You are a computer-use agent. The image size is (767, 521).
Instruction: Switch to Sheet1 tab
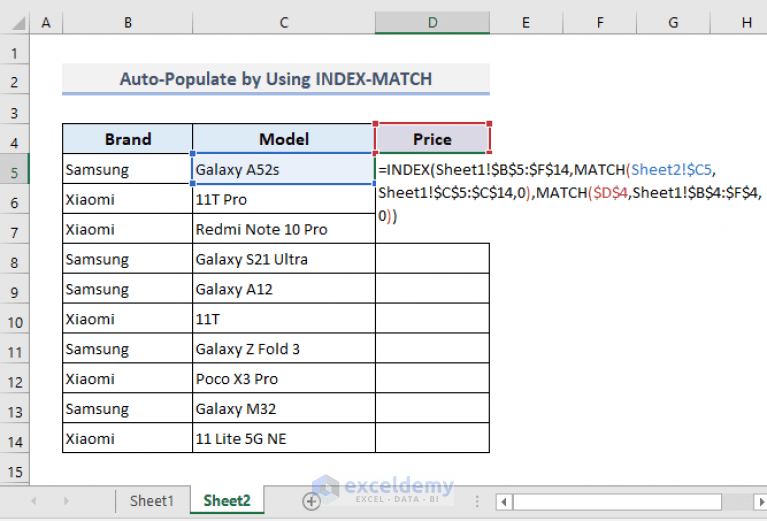pos(152,500)
